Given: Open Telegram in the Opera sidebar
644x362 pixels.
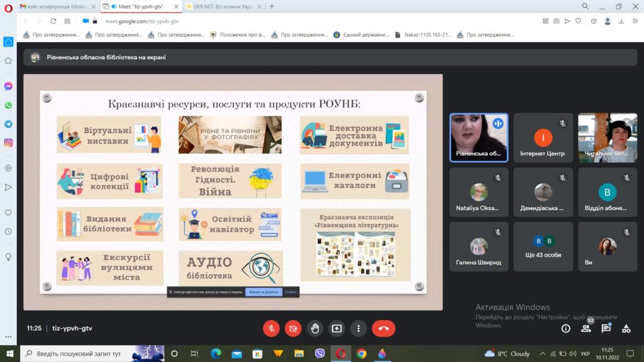Looking at the screenshot, I should click(8, 124).
